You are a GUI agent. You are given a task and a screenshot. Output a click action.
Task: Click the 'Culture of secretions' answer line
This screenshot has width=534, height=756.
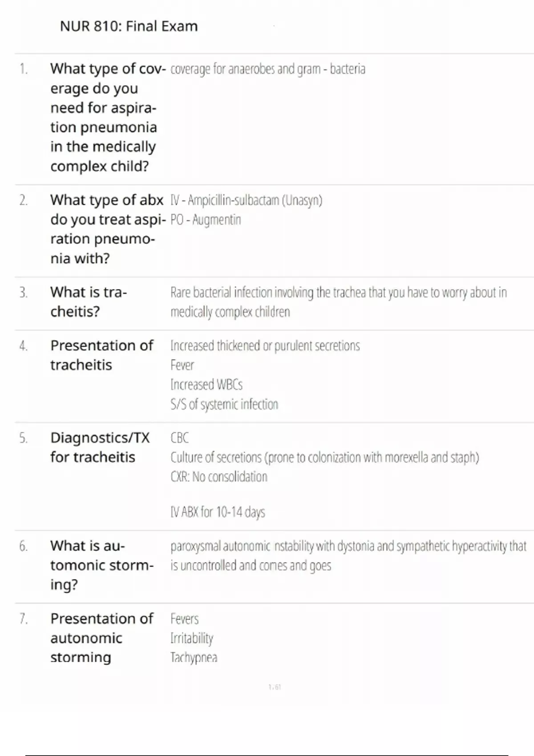click(x=325, y=457)
